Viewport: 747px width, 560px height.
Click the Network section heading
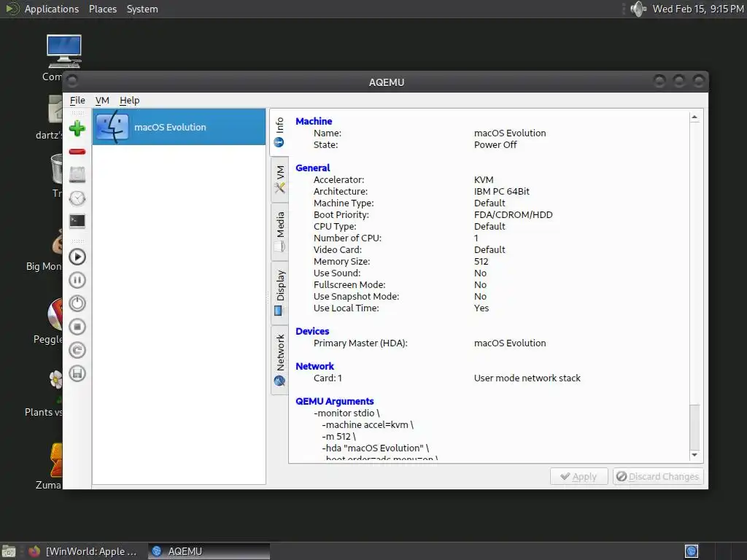[314, 366]
